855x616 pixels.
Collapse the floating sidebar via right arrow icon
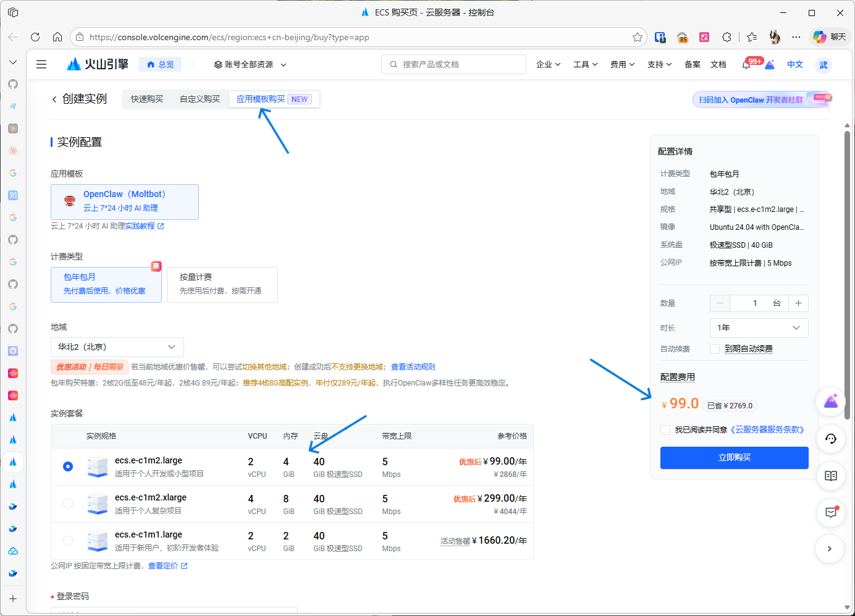[x=830, y=549]
